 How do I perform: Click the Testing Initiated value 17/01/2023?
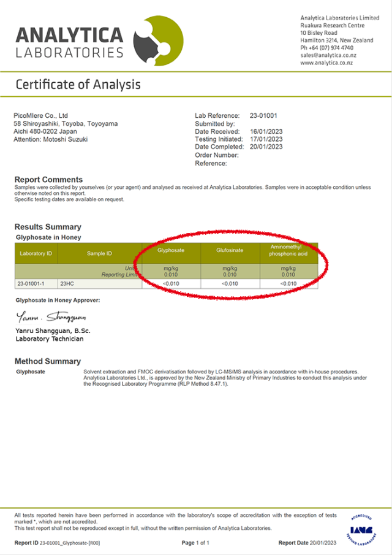(x=266, y=139)
